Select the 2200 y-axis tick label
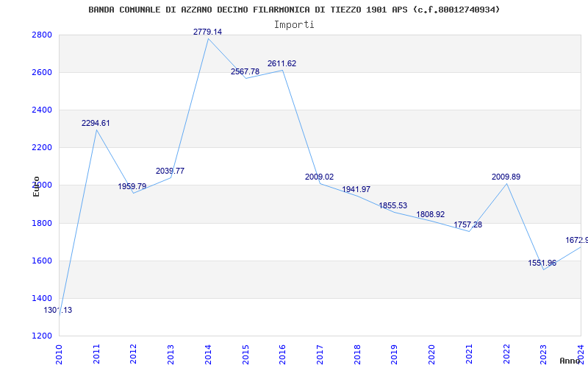Viewport: 588px width, 368px height. point(43,148)
